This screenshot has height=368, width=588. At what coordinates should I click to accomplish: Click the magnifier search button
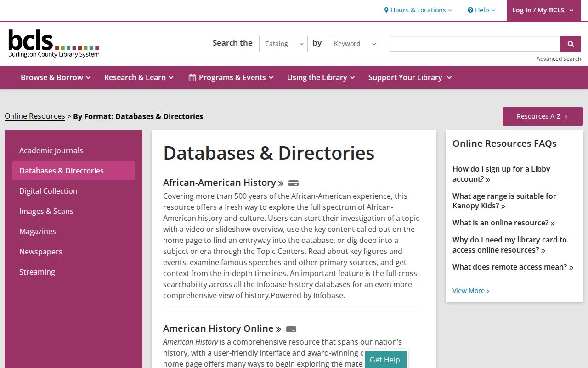click(x=571, y=44)
